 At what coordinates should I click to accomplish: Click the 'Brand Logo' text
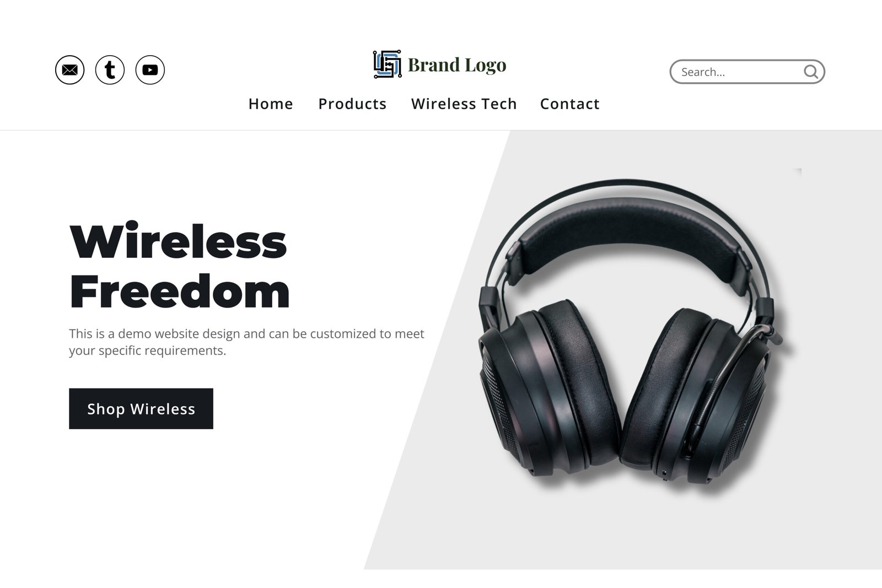point(457,65)
